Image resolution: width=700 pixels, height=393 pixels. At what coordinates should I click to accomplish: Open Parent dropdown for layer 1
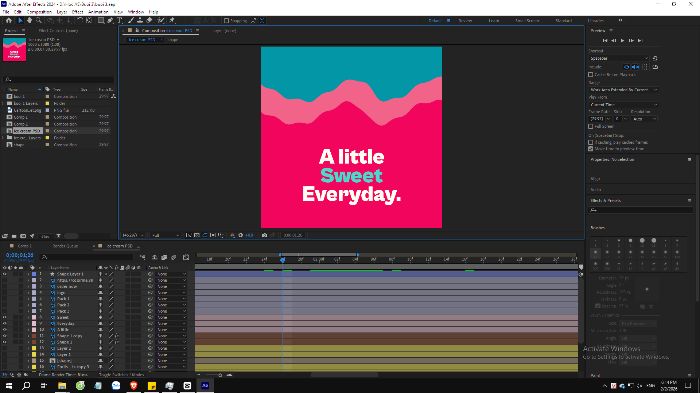[171, 274]
